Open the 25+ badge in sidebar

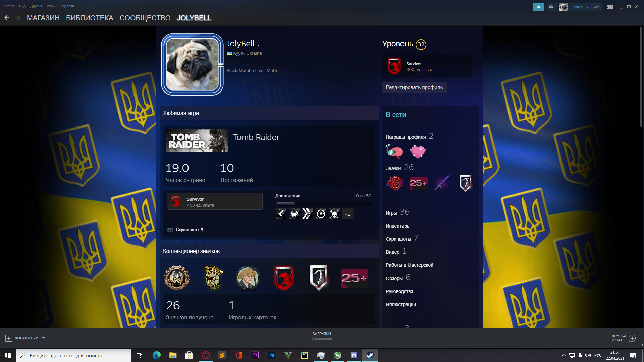418,183
